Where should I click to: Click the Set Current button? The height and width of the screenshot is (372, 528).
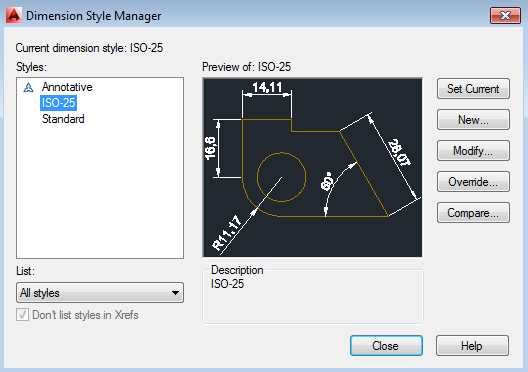pos(473,89)
